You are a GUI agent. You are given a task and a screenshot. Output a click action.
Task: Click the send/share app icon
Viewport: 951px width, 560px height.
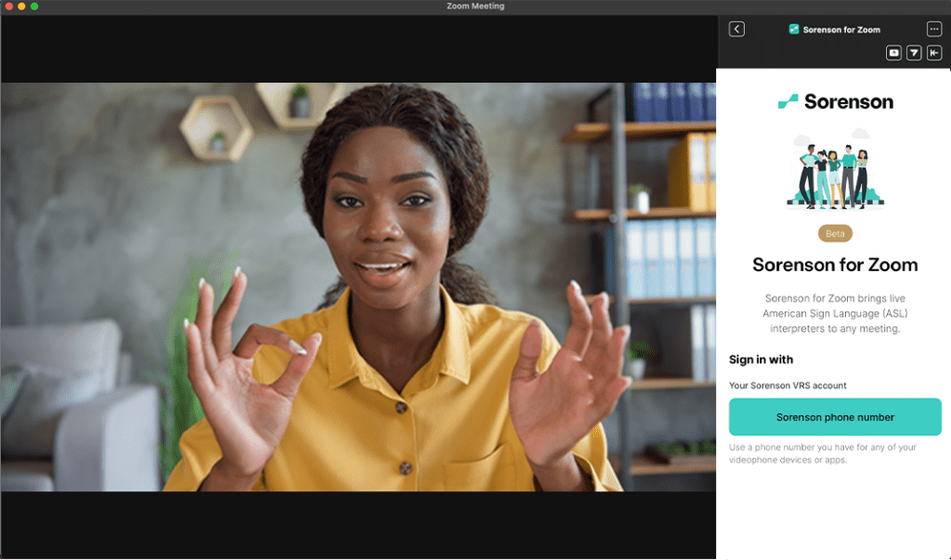(x=914, y=53)
